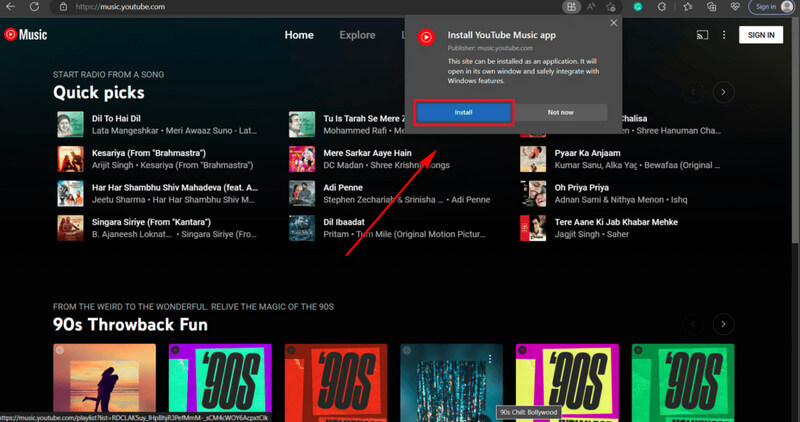This screenshot has height=422, width=800.
Task: Play the song Oh Priya Priya
Action: coord(582,188)
